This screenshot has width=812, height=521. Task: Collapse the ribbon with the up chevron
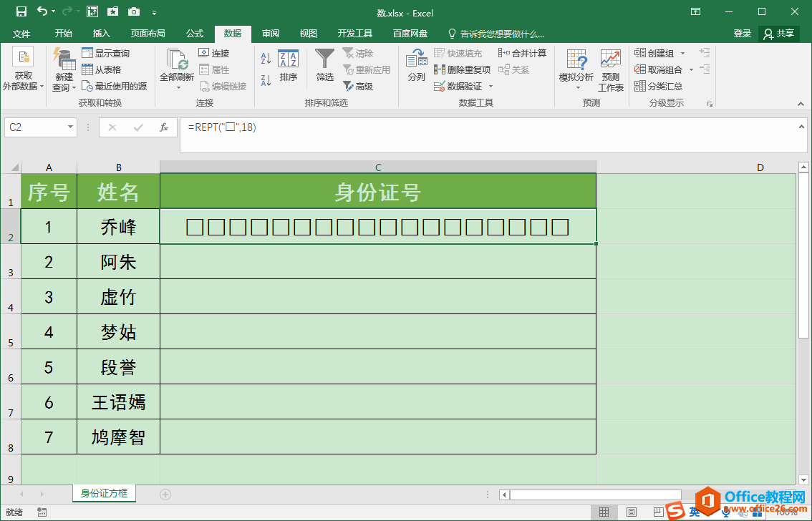801,104
